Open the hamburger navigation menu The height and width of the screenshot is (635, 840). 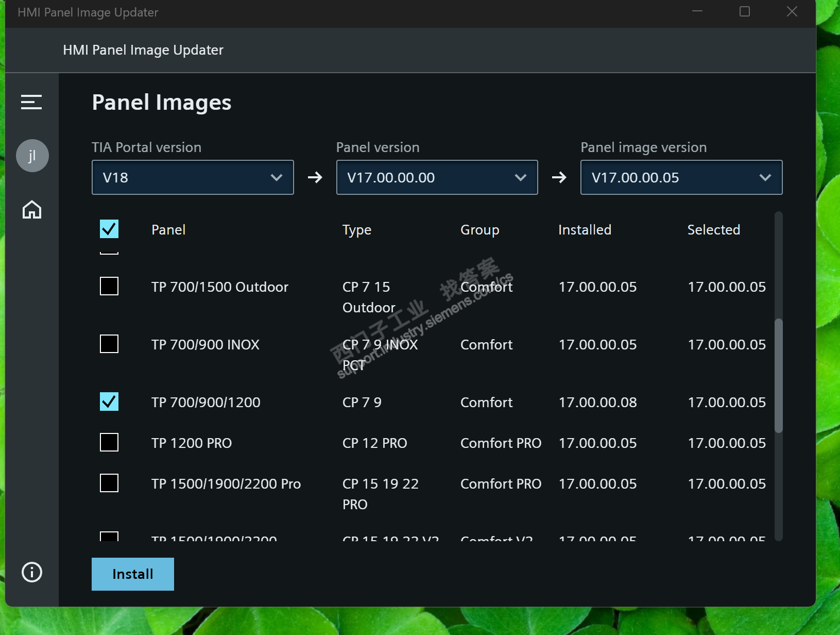click(x=31, y=102)
